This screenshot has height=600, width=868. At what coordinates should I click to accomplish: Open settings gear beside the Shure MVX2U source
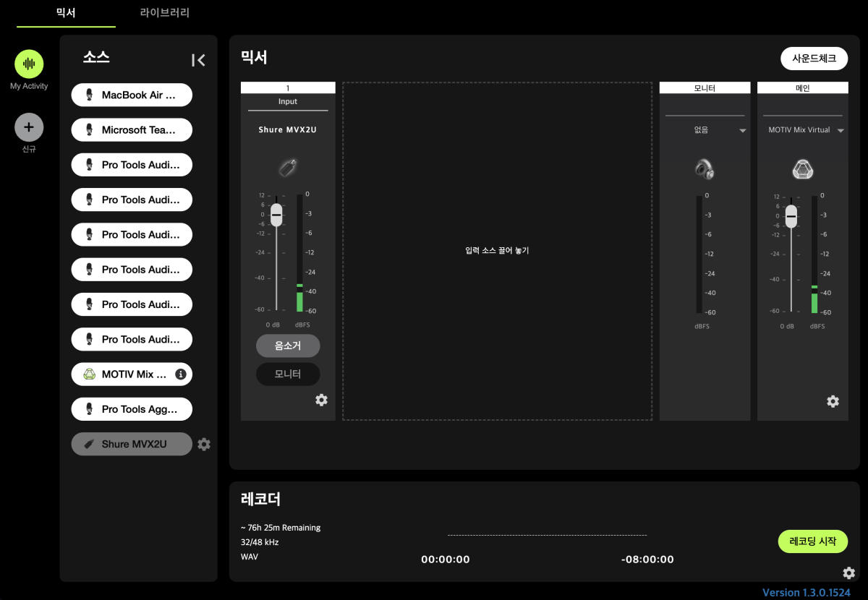(204, 444)
